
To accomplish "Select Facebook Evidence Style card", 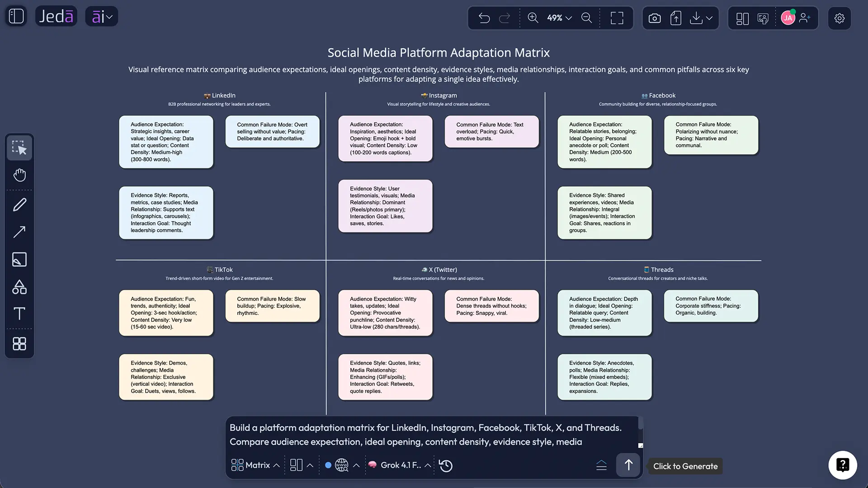I will (604, 213).
